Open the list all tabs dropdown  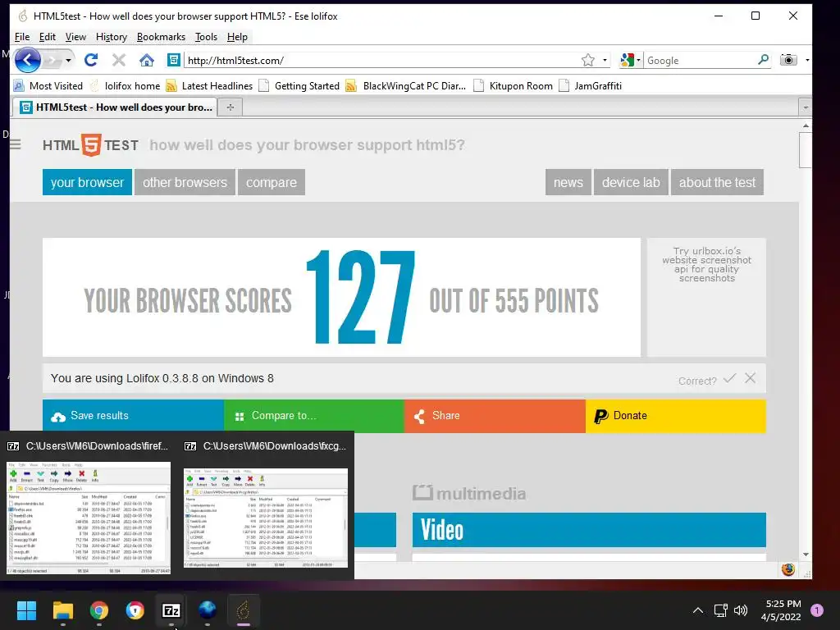[x=806, y=107]
